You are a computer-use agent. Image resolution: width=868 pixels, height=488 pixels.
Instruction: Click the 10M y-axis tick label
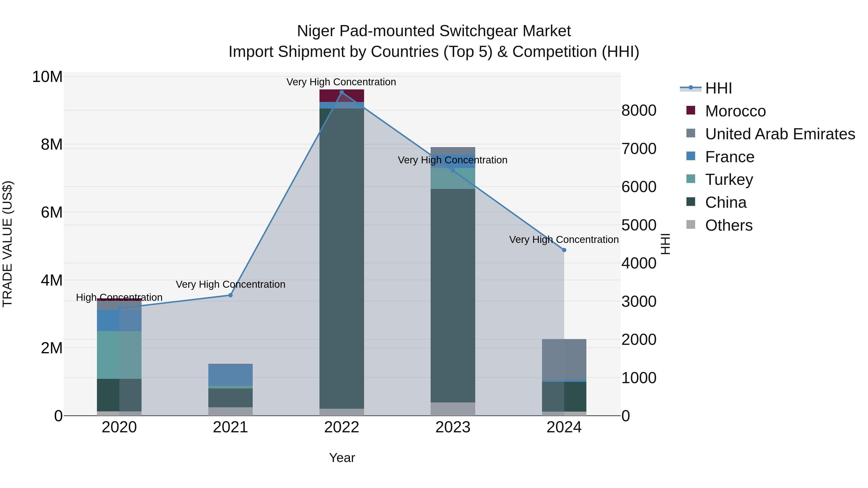[x=47, y=77]
